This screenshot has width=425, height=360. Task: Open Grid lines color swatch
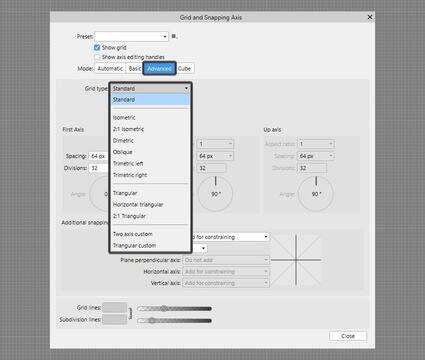114,308
